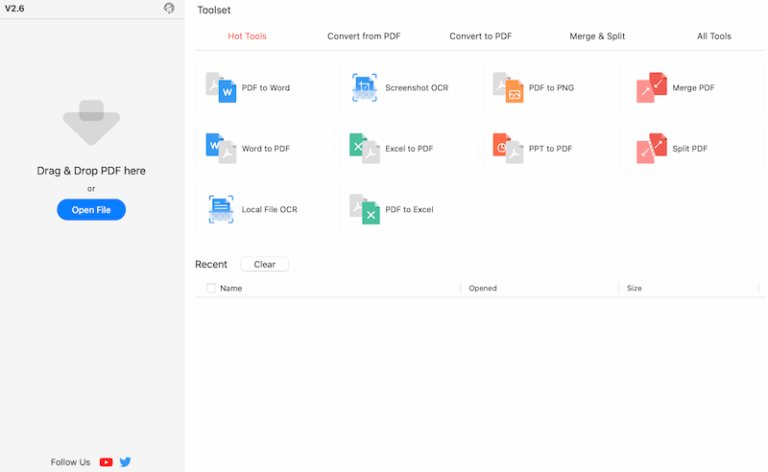
Task: Click the "Drag & Drop PDF here" text
Action: pyautogui.click(x=91, y=171)
